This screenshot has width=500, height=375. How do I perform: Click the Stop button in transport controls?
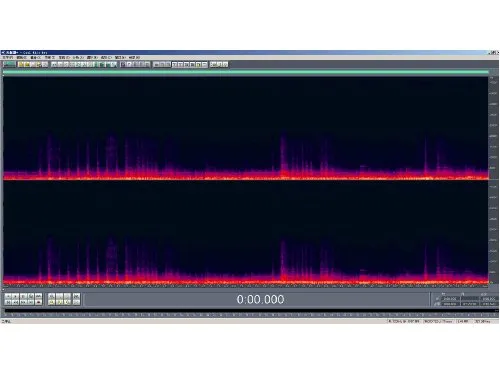coord(8,296)
